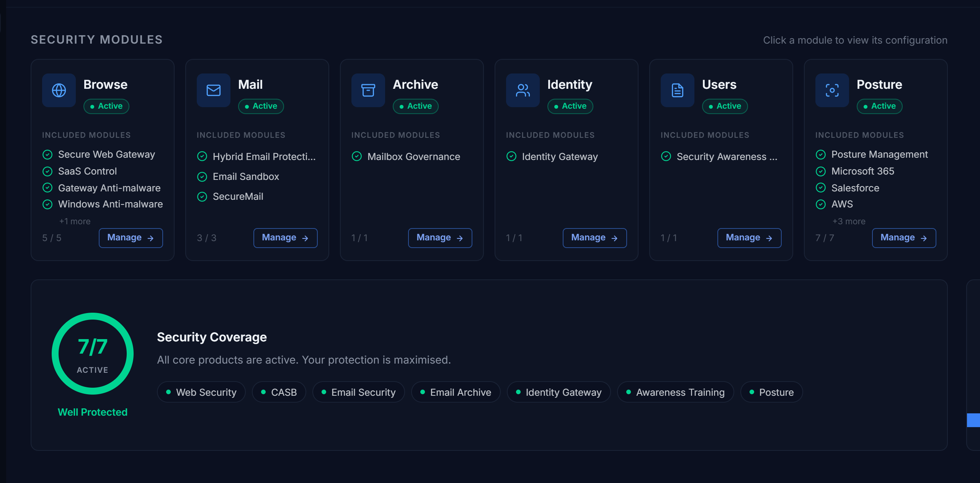Image resolution: width=980 pixels, height=483 pixels.
Task: Click the Mail envelope icon
Action: [214, 90]
